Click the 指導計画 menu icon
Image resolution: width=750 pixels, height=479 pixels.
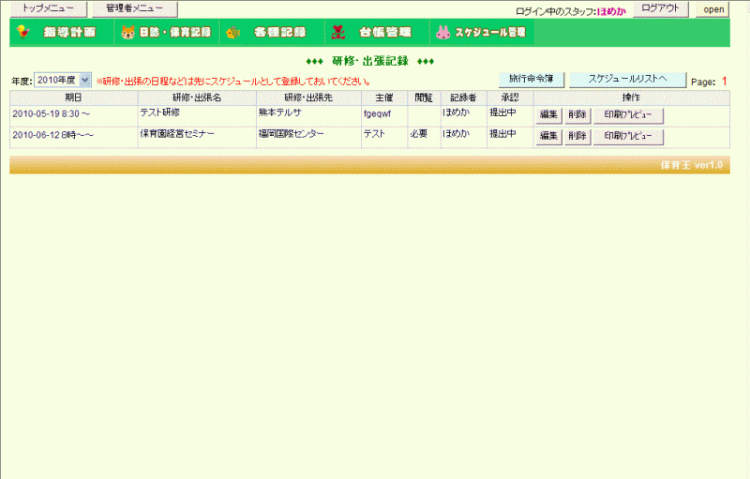click(22, 32)
